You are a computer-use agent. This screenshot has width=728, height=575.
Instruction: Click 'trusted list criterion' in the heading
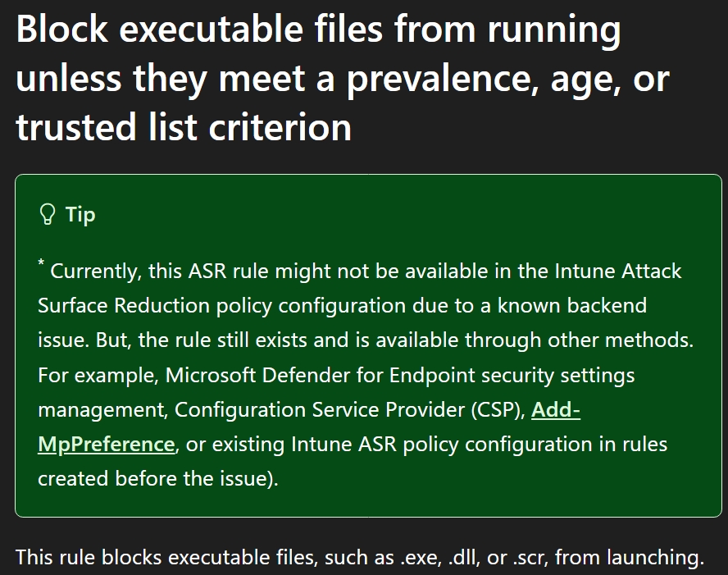(184, 127)
